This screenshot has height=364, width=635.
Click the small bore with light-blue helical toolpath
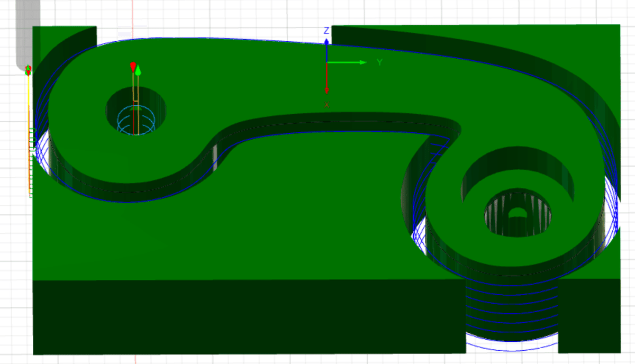(x=136, y=111)
